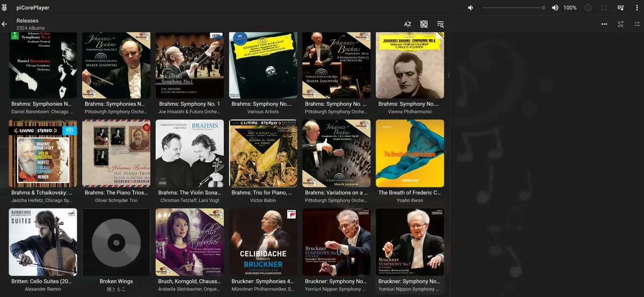Click 'Arabella Steinbacher, Orque...' artist text
The height and width of the screenshot is (297, 644).
(189, 289)
